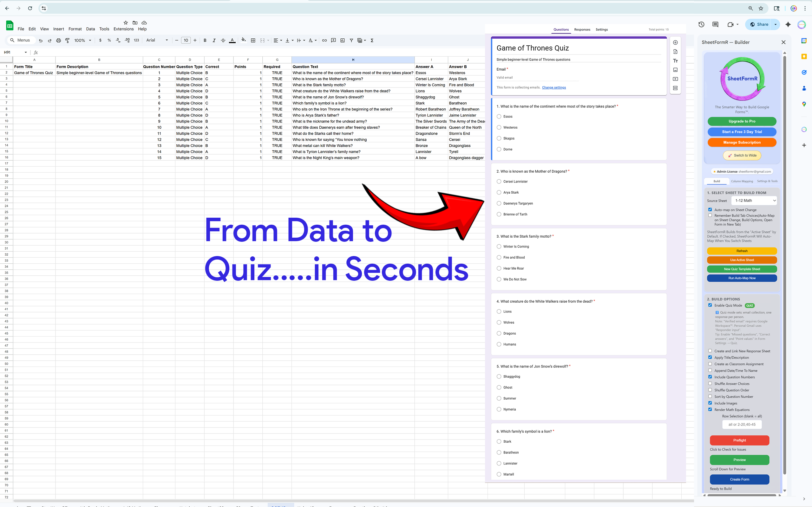The image size is (812, 507).
Task: Select the Westeros radio option
Action: click(499, 127)
